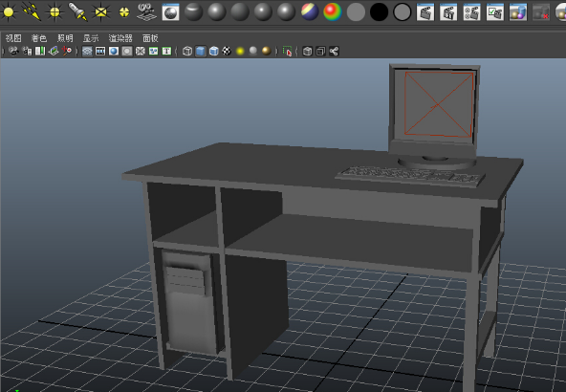
Task: Toggle X-ray active components icon
Action: tap(320, 52)
